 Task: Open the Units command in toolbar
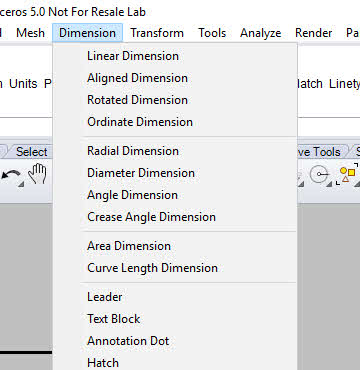(23, 84)
